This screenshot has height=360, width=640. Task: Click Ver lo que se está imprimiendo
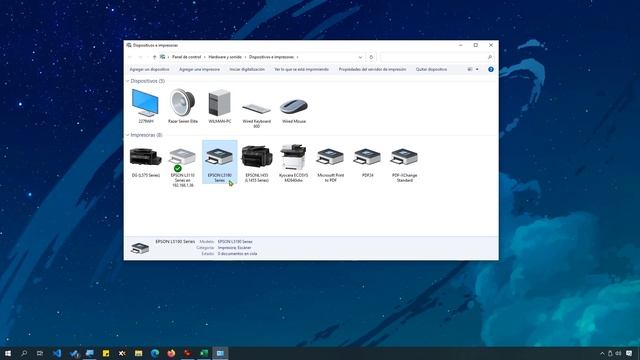click(x=301, y=69)
